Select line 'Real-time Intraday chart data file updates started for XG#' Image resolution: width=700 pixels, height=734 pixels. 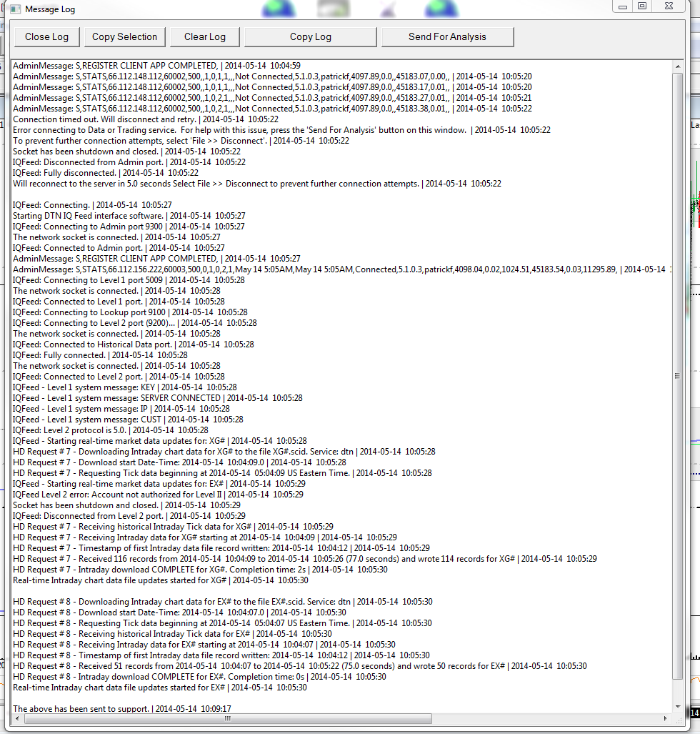161,581
